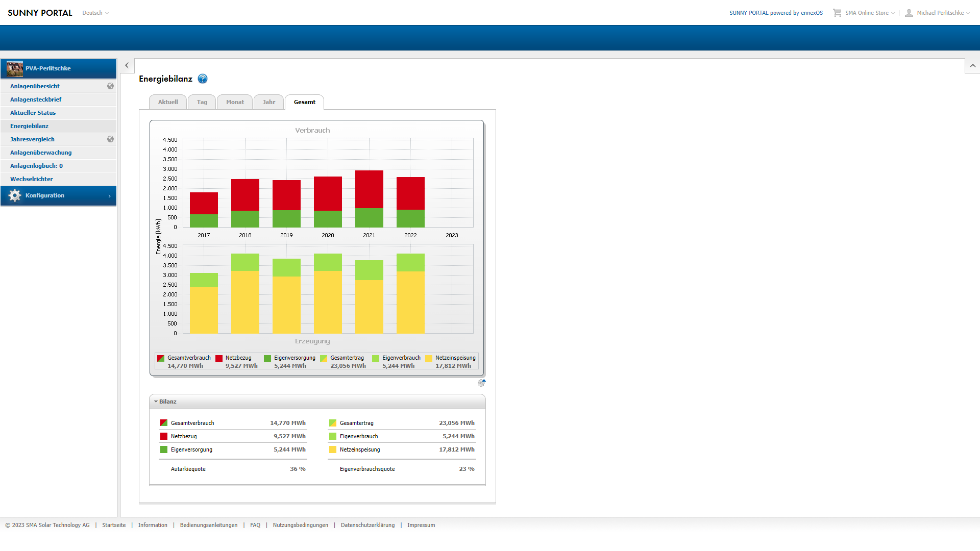Viewport: 980px width, 551px height.
Task: Switch to the Jahr tab
Action: click(x=269, y=102)
